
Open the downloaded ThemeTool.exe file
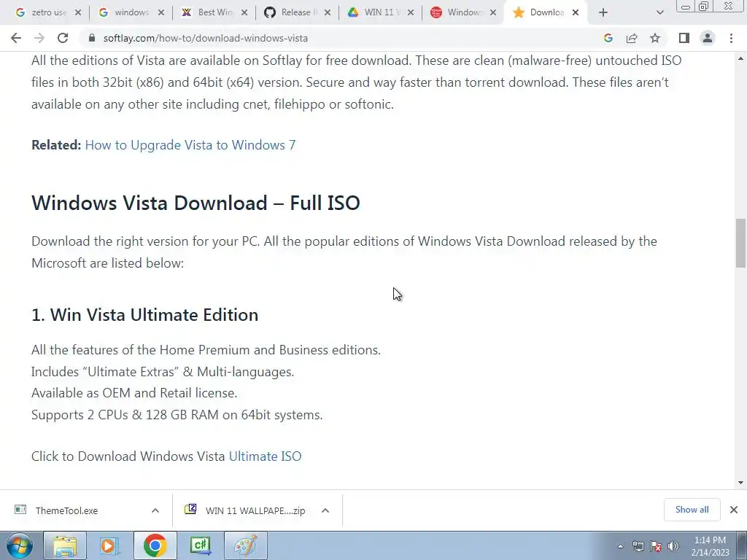click(66, 510)
